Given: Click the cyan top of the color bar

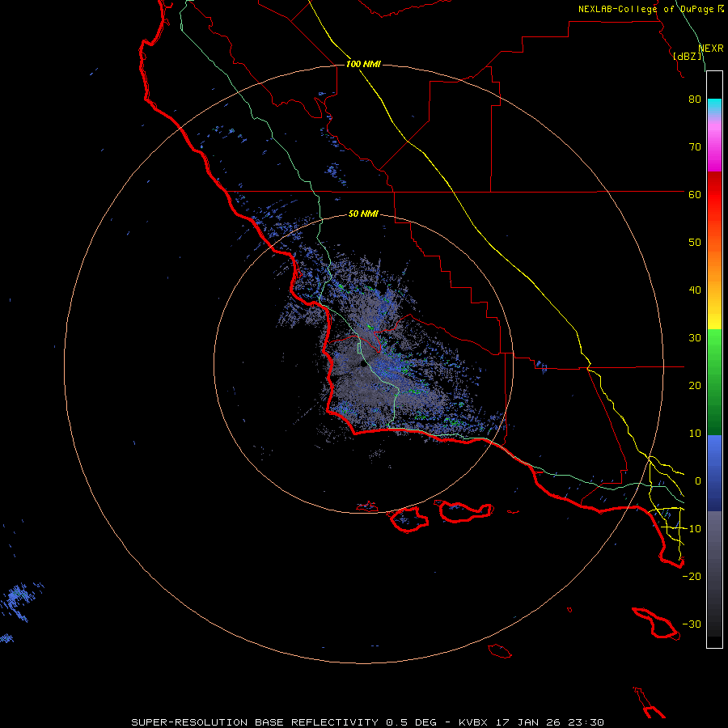Looking at the screenshot, I should (714, 105).
